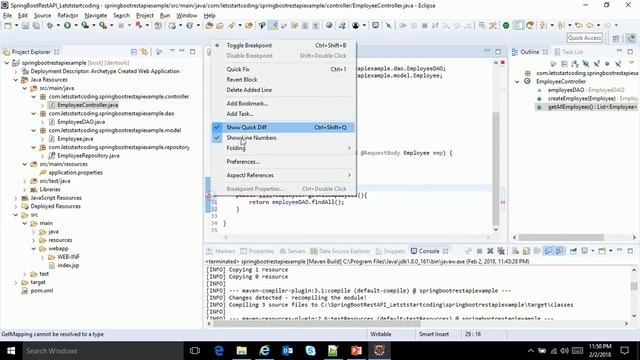Open the Refactor menu
The height and width of the screenshot is (360, 640).
tap(68, 16)
